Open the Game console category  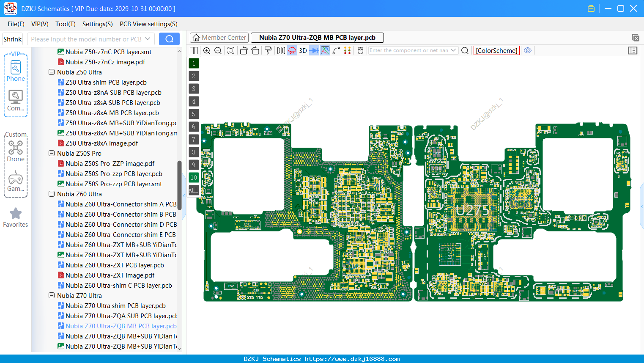tap(16, 181)
